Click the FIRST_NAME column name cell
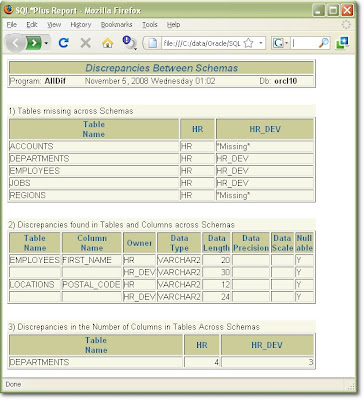Image resolution: width=364 pixels, height=400 pixels. 92,260
